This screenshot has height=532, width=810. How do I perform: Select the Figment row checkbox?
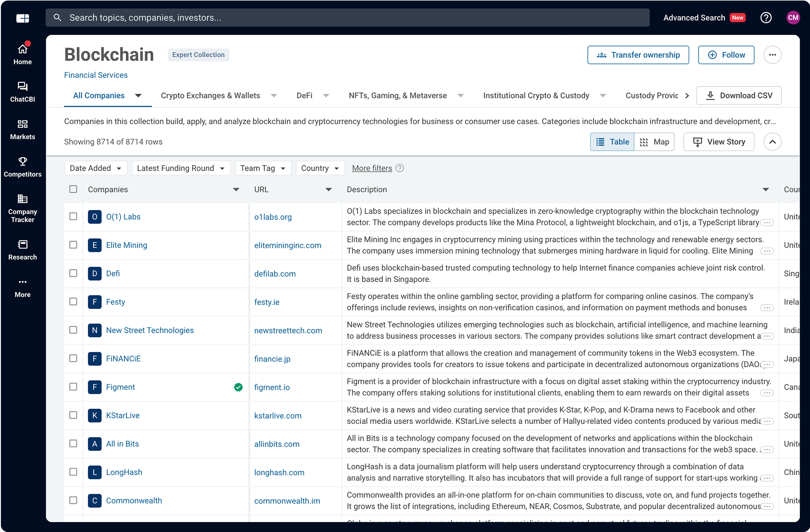click(73, 387)
